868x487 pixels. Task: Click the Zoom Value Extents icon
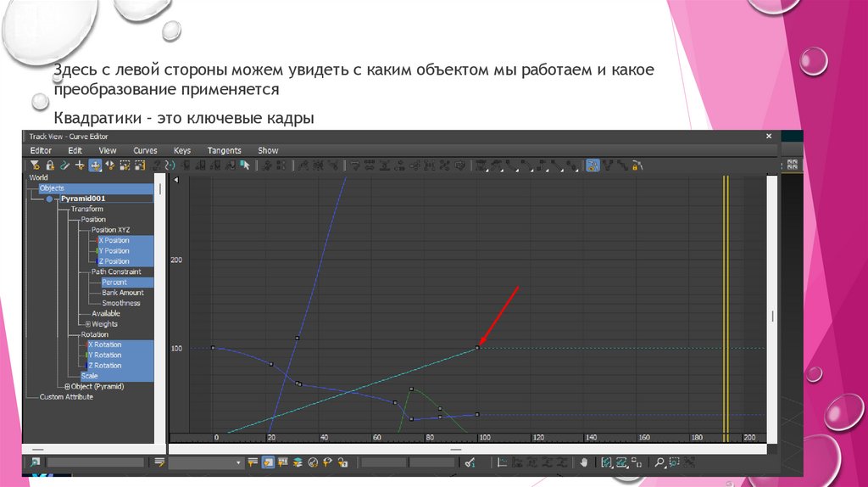pyautogui.click(x=621, y=462)
